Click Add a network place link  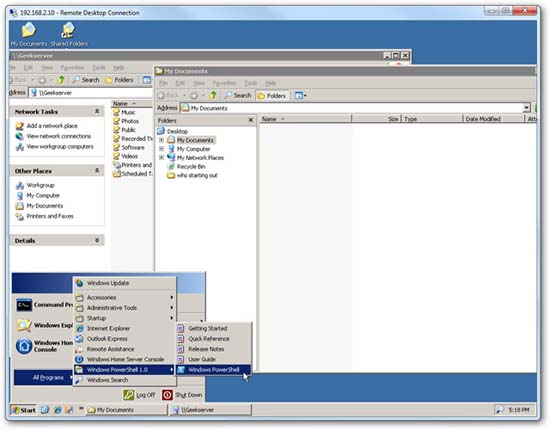(52, 126)
